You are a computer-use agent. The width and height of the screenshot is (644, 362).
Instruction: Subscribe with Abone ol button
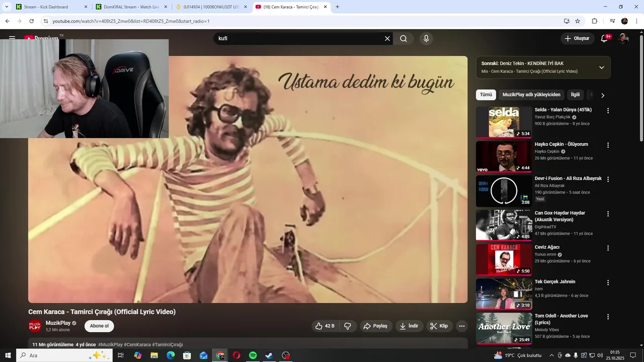[99, 326]
